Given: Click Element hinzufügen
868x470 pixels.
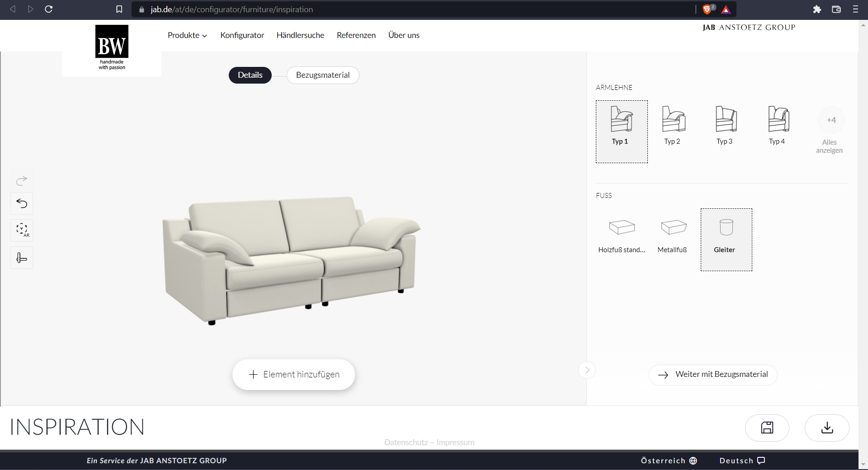Looking at the screenshot, I should (293, 374).
